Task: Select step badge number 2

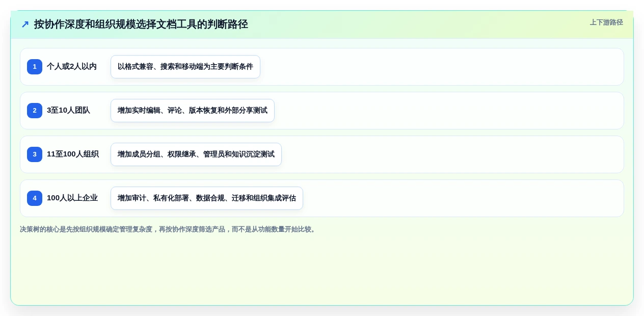Action: coord(35,111)
